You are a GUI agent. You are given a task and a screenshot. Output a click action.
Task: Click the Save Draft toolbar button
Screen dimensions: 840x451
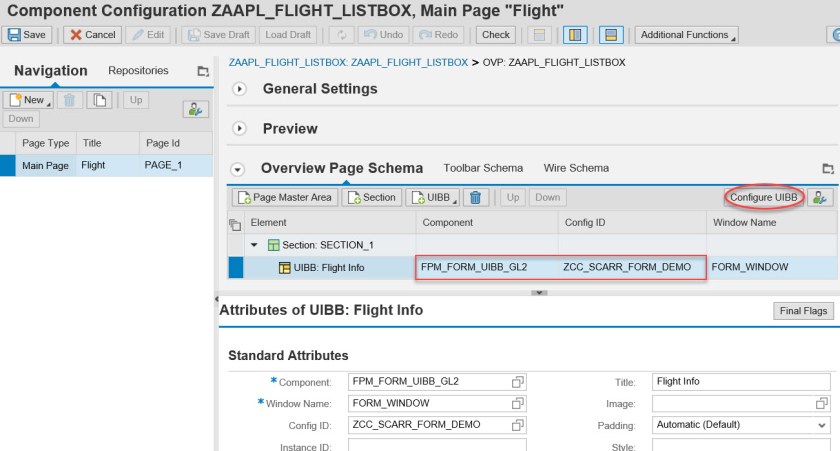point(219,35)
